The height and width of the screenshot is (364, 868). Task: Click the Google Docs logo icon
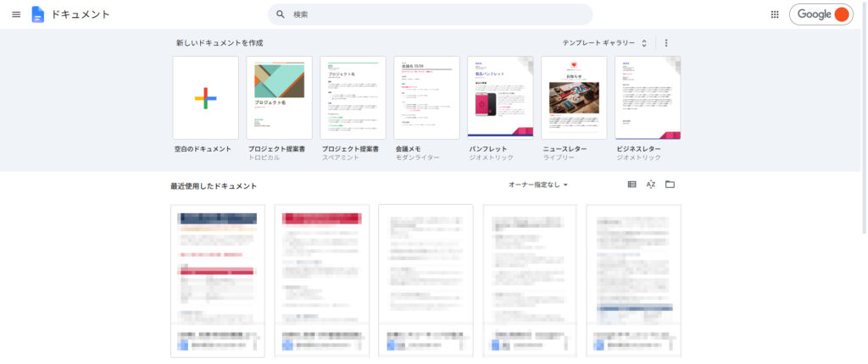point(37,14)
